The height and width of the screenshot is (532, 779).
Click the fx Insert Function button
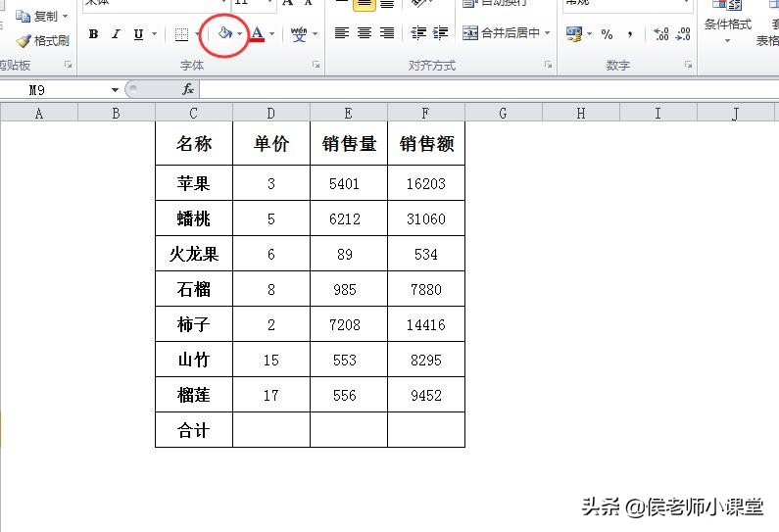pyautogui.click(x=188, y=90)
